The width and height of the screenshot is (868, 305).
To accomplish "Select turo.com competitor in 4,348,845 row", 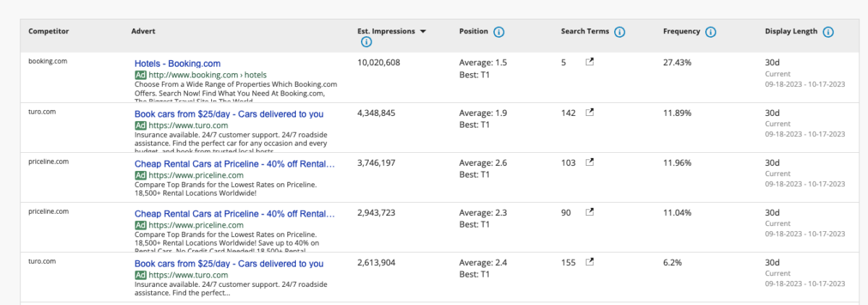I will (x=42, y=112).
